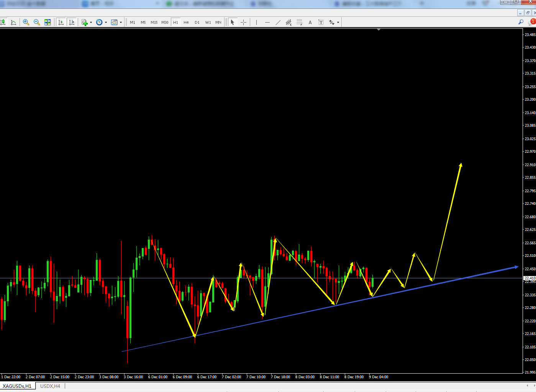Click the 8 Dec 11:00 time label

[329, 377]
